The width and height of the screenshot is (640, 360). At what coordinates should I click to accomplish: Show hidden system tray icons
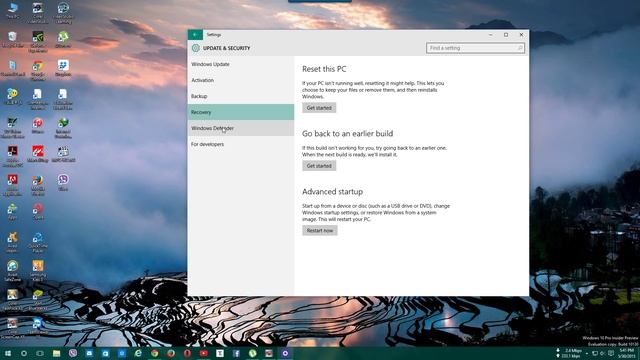coord(587,353)
